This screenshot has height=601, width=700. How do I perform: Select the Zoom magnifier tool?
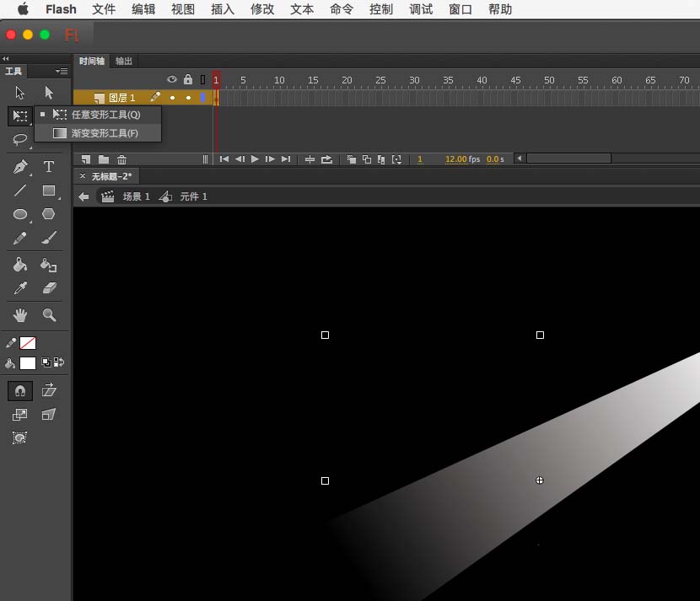pos(49,315)
